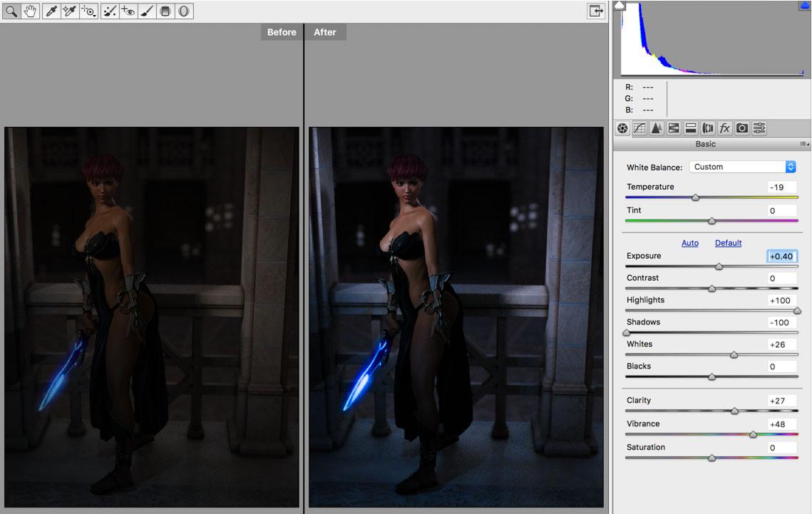Viewport: 812px width, 514px height.
Task: Open the White Balance Custom dropdown
Action: pos(742,167)
